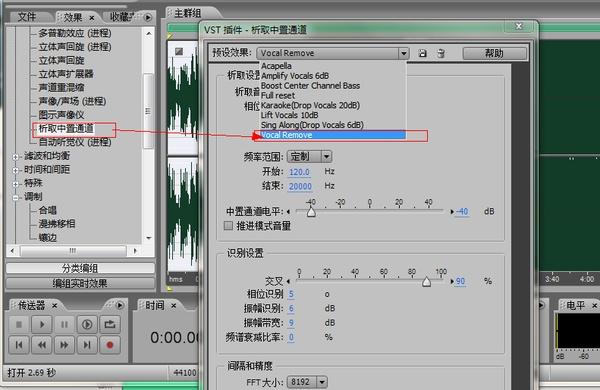The image size is (600, 390).
Task: Nudge 中置通道电平 slider left arrow
Action: tap(288, 212)
